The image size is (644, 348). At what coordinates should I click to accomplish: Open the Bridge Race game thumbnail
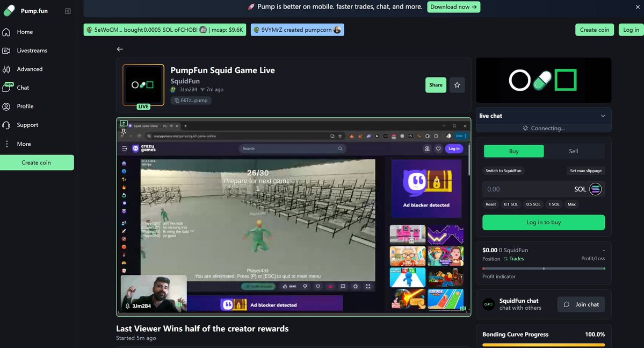point(446,299)
